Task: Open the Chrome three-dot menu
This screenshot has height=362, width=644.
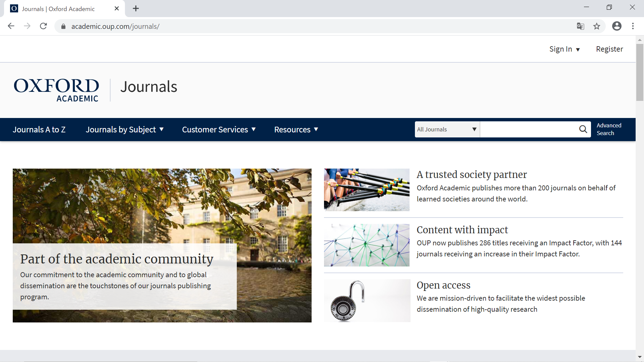Action: point(633,26)
